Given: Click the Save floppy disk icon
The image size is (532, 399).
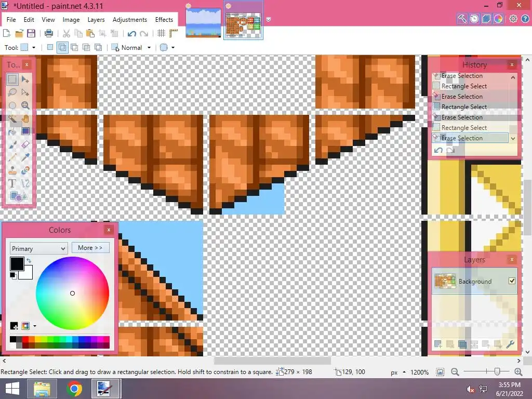Looking at the screenshot, I should (31, 33).
